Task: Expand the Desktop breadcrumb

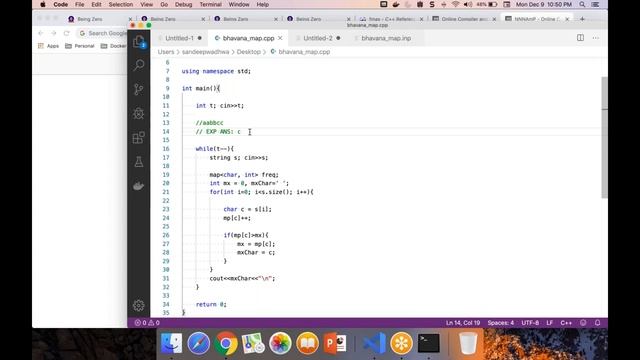Action: (249, 52)
